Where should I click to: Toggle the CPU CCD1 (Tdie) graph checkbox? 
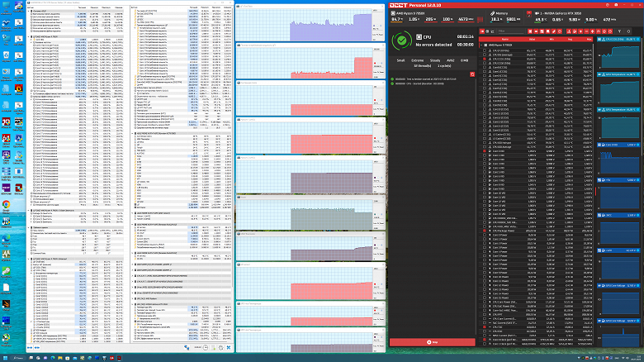[485, 59]
